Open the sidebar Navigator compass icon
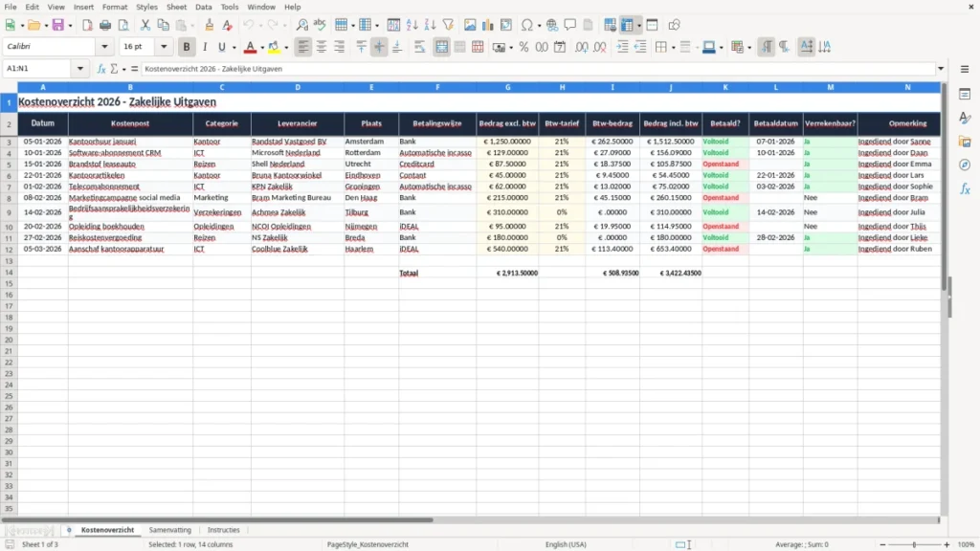Screen dimensions: 980x551 (x=965, y=165)
